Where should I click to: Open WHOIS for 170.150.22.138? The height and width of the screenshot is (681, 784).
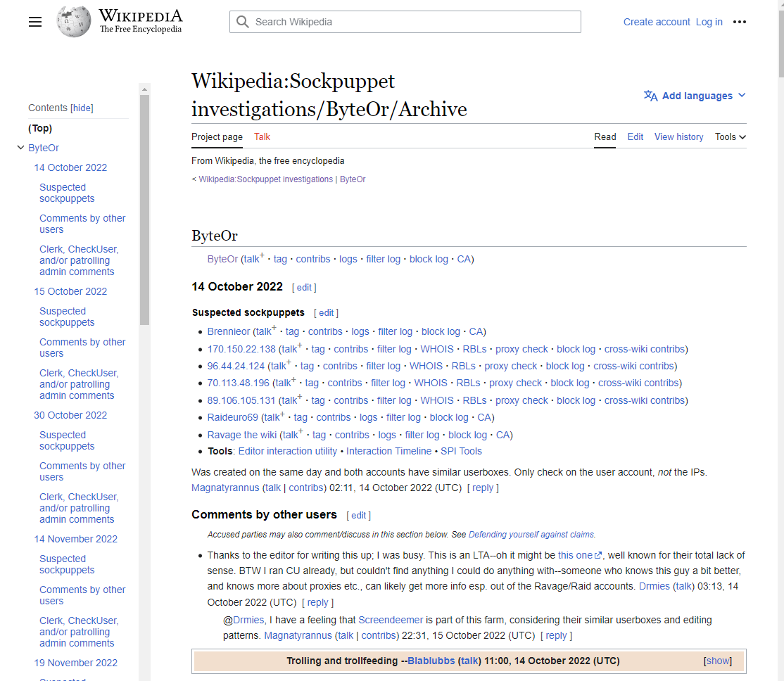437,349
